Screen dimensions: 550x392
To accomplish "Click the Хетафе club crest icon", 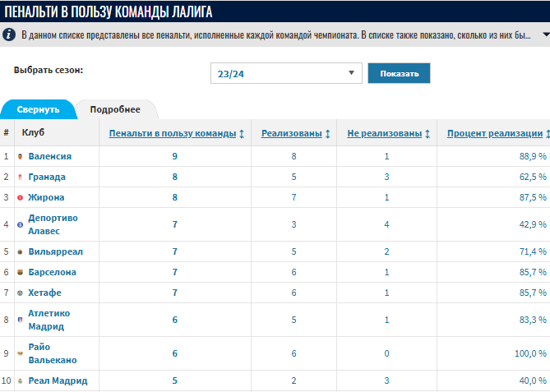I will click(20, 293).
